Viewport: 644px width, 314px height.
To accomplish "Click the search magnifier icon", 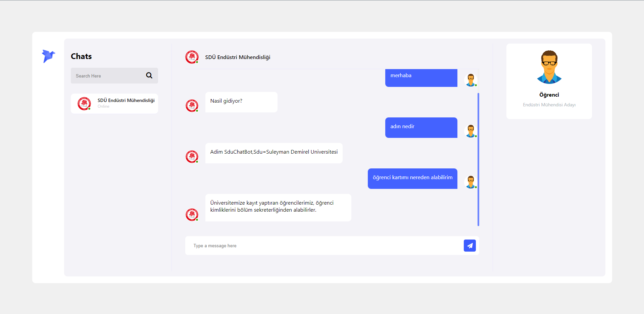I will click(x=149, y=75).
